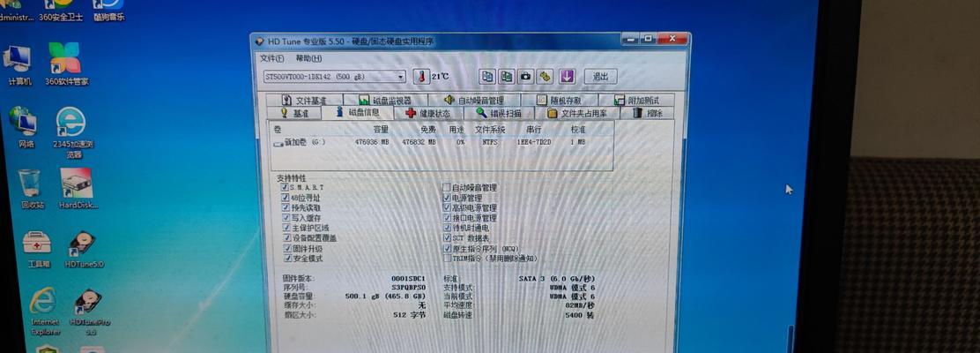Viewport: 980px width, 353px height.
Task: Open the HardDisk... desktop icon
Action: coord(78,188)
